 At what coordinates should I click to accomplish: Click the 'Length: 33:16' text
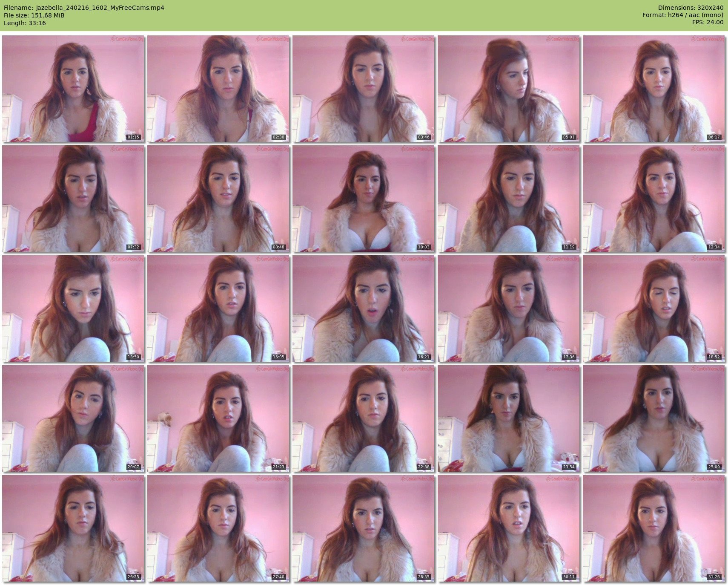25,23
